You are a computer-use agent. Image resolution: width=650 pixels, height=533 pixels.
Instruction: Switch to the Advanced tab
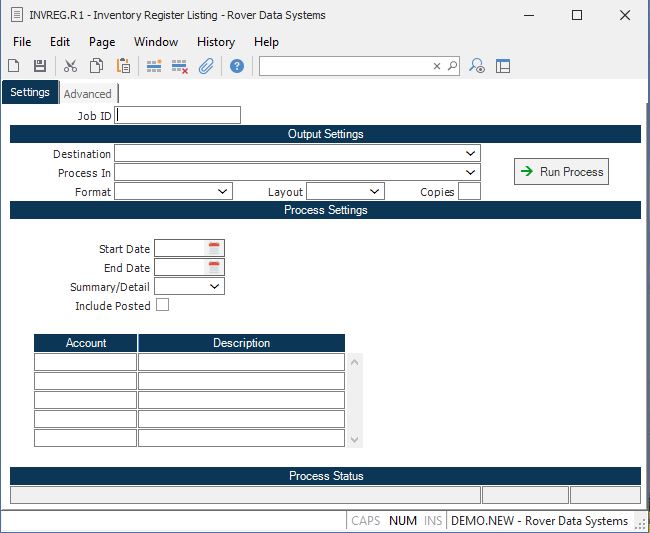(x=88, y=94)
